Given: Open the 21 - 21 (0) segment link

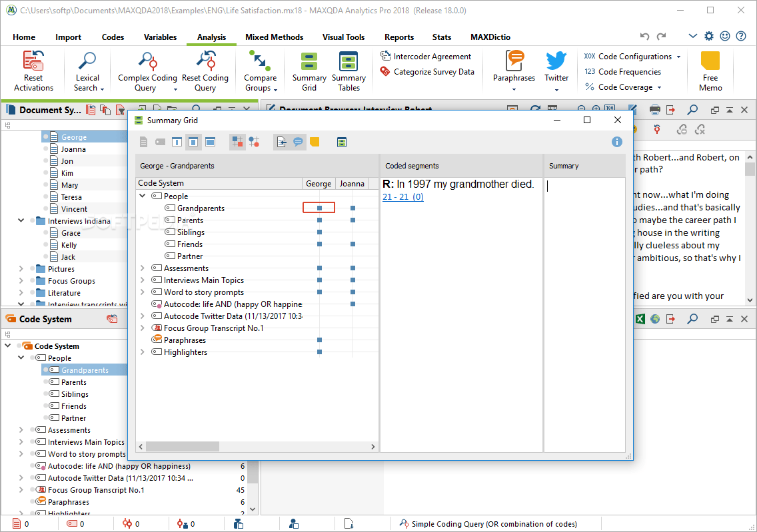Looking at the screenshot, I should (402, 197).
